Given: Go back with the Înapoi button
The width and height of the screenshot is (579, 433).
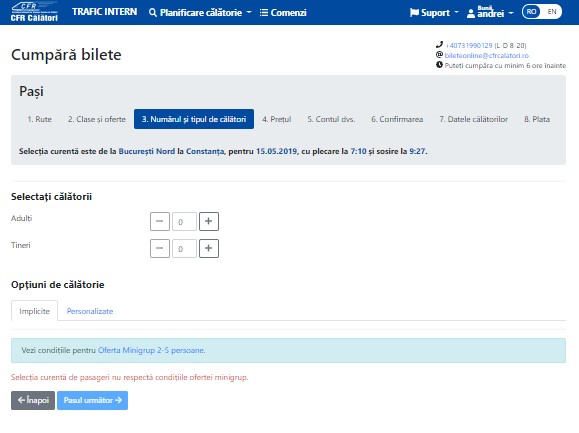Looking at the screenshot, I should click(33, 401).
